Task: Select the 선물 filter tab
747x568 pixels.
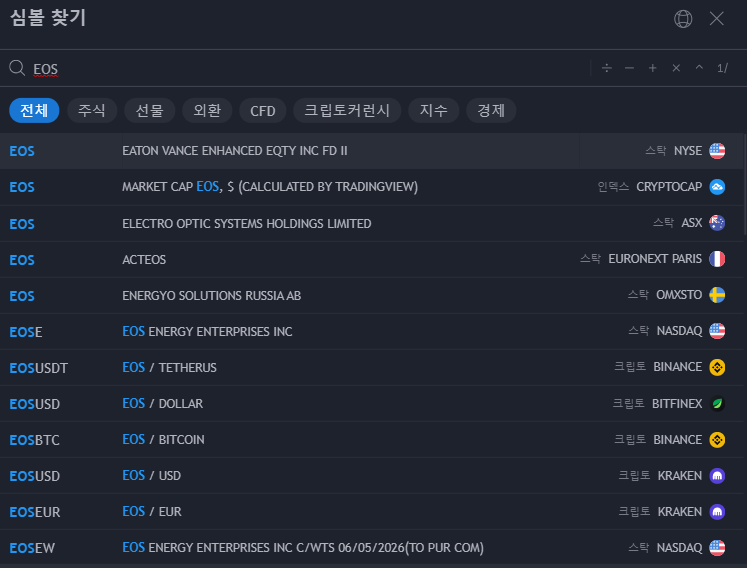Action: click(x=150, y=111)
